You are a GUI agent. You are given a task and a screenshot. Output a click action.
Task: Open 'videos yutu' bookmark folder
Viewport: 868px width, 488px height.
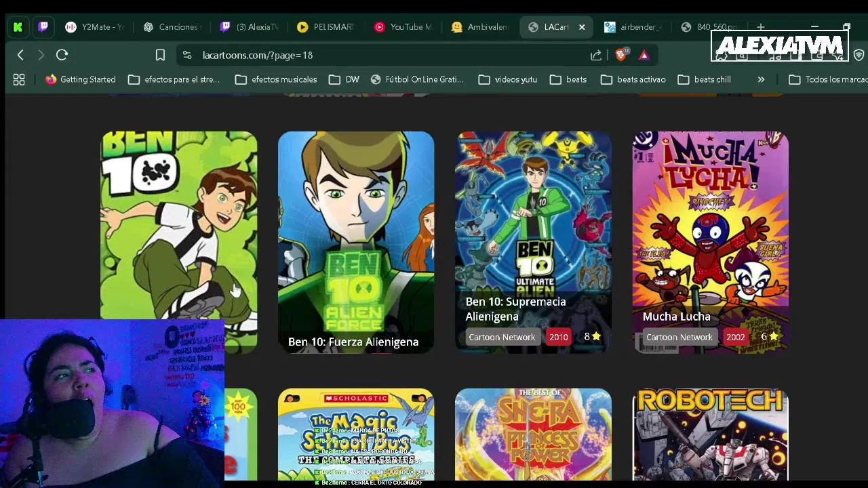(x=507, y=79)
